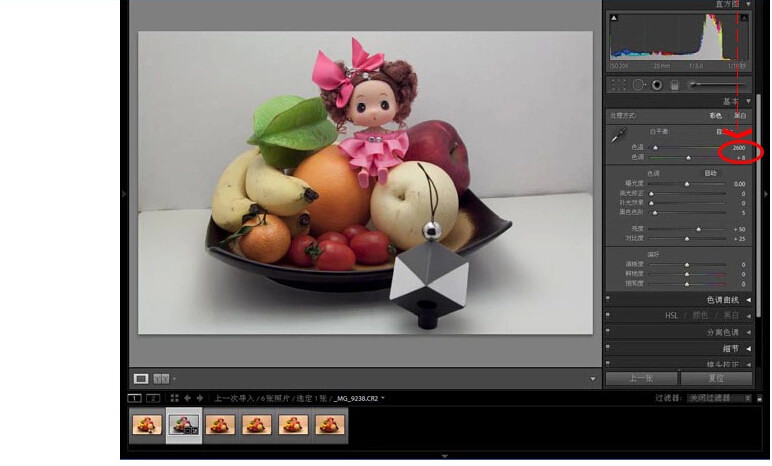Activate the red eye correction tool

pyautogui.click(x=657, y=85)
